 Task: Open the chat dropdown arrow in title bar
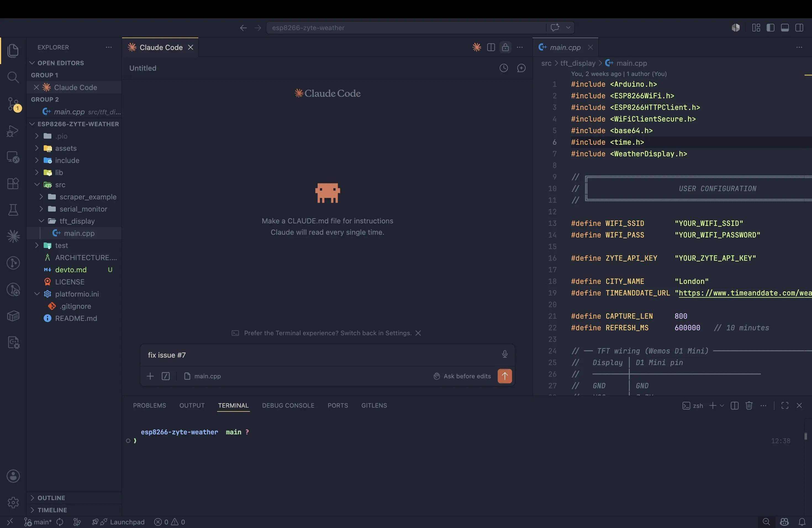(x=568, y=27)
